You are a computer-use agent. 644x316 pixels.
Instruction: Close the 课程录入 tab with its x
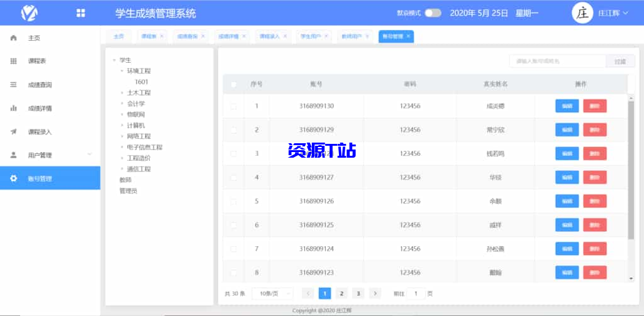pyautogui.click(x=285, y=36)
